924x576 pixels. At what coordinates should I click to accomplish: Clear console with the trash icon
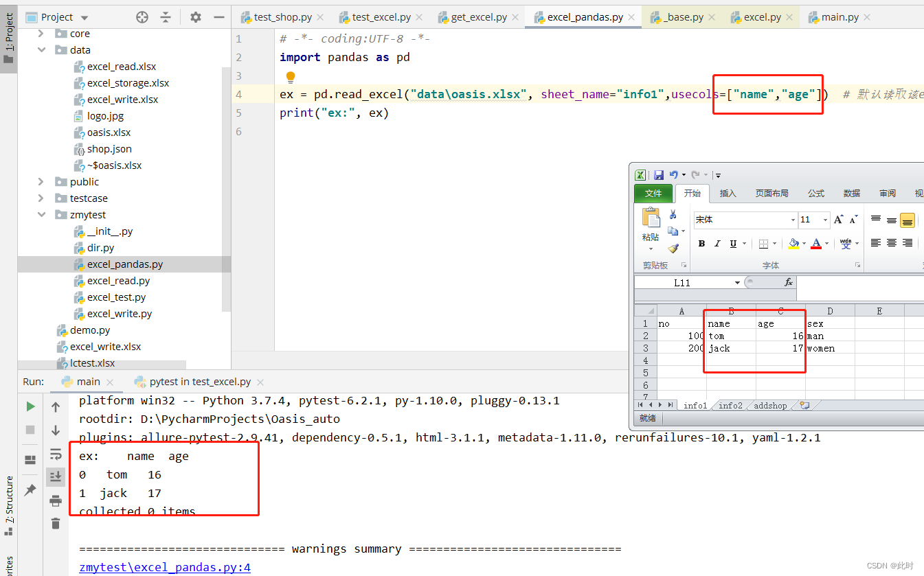tap(56, 524)
